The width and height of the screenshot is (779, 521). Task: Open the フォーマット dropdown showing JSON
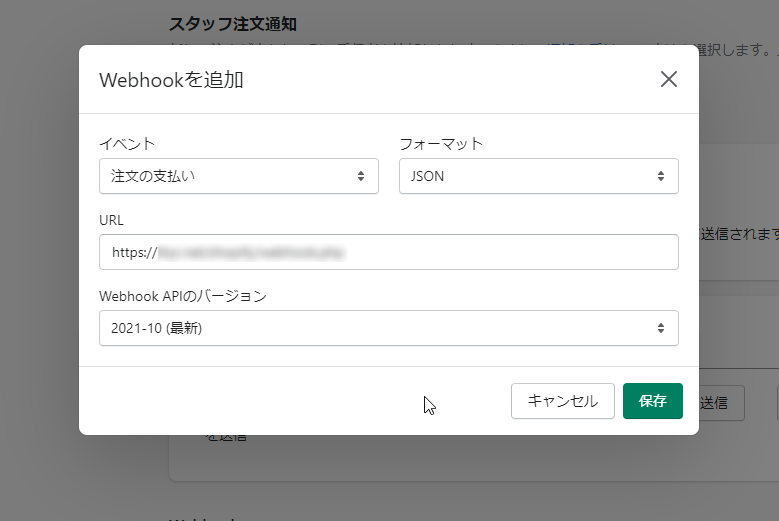(539, 176)
